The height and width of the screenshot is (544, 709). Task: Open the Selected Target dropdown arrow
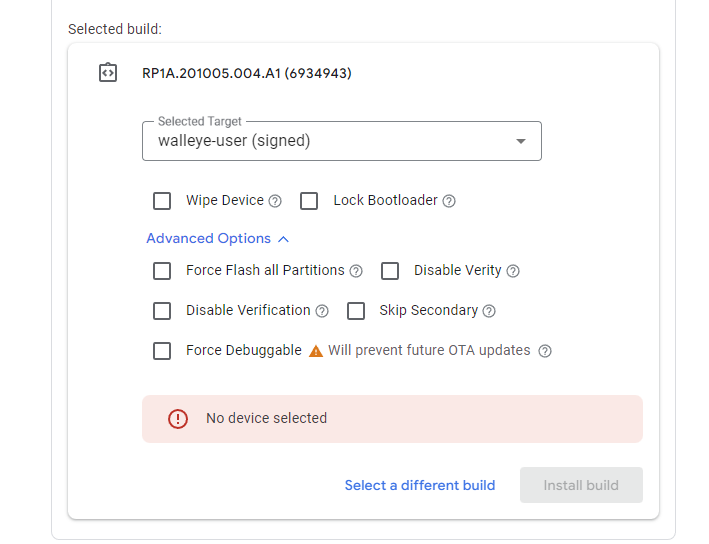click(521, 142)
